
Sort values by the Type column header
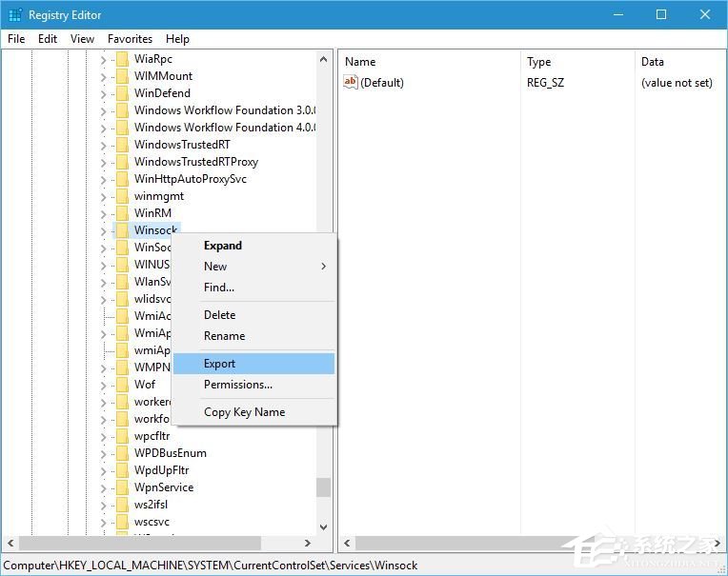(x=538, y=62)
